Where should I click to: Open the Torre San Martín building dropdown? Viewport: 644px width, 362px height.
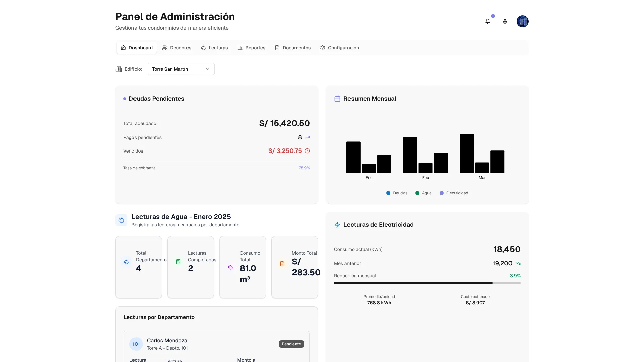pyautogui.click(x=181, y=69)
